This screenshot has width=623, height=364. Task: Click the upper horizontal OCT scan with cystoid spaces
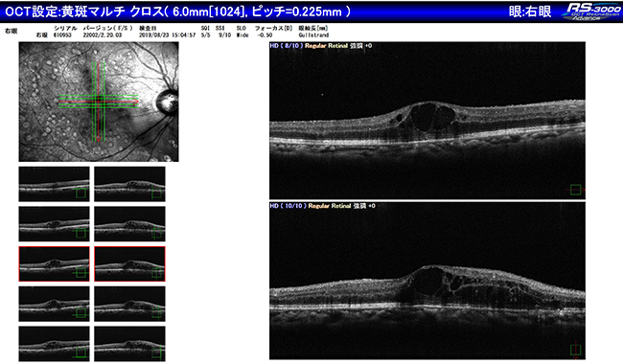pos(427,121)
